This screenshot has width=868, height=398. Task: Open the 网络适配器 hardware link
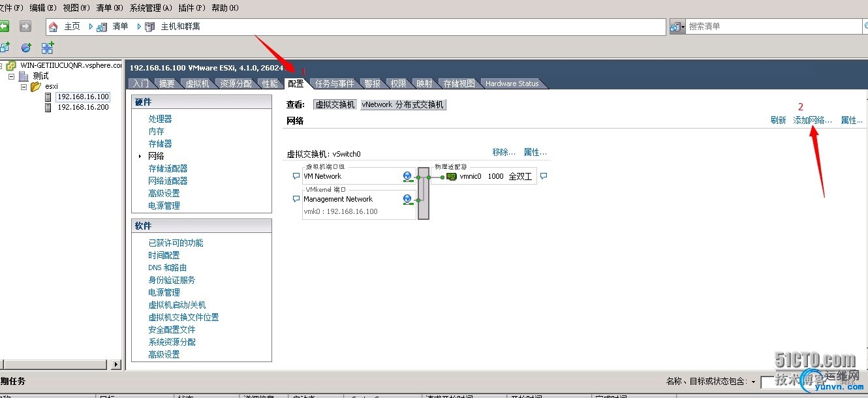[168, 181]
